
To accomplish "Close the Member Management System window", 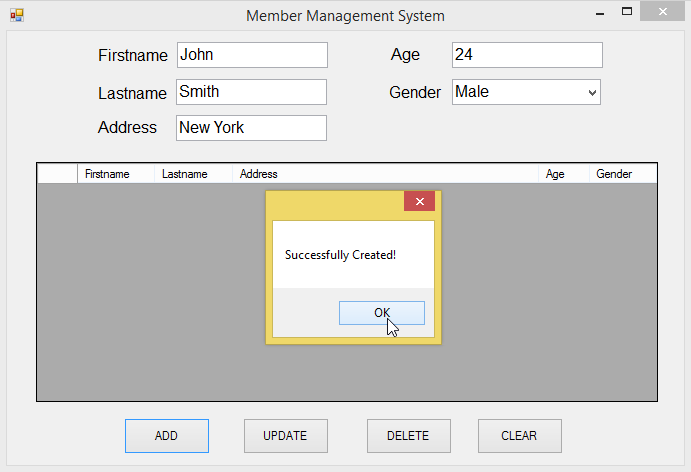I will tap(662, 13).
